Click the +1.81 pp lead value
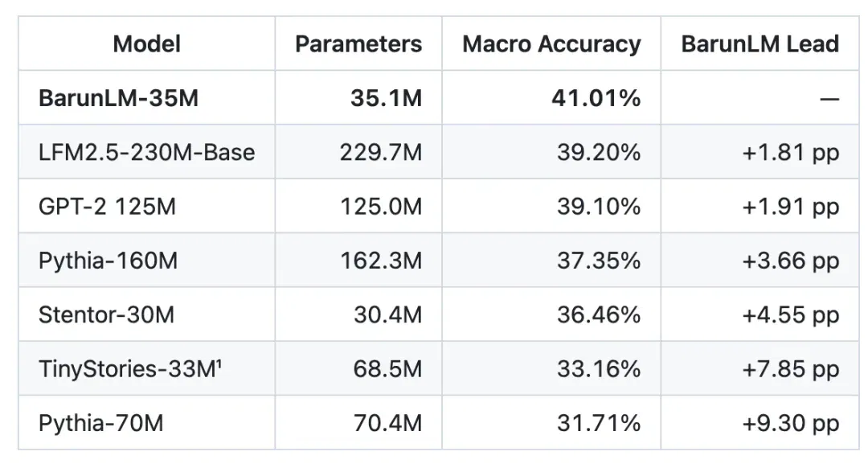Viewport: 868px width, 464px height. [x=791, y=152]
